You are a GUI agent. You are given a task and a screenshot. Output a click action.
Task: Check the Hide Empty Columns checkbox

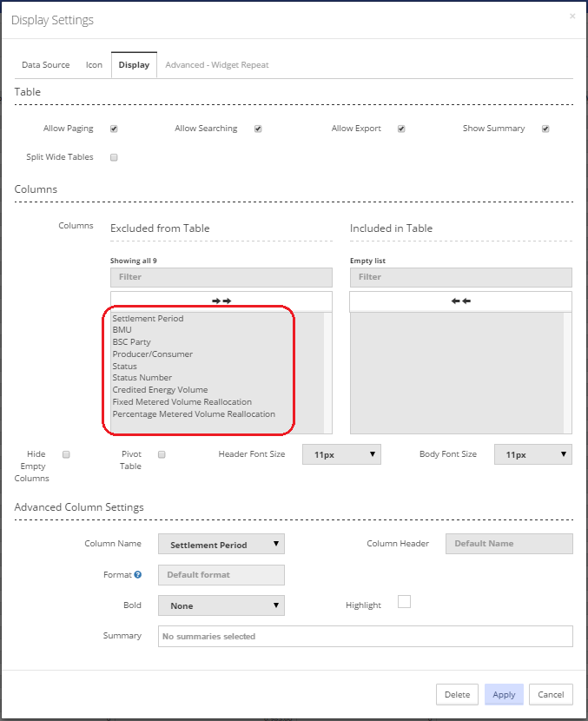66,454
